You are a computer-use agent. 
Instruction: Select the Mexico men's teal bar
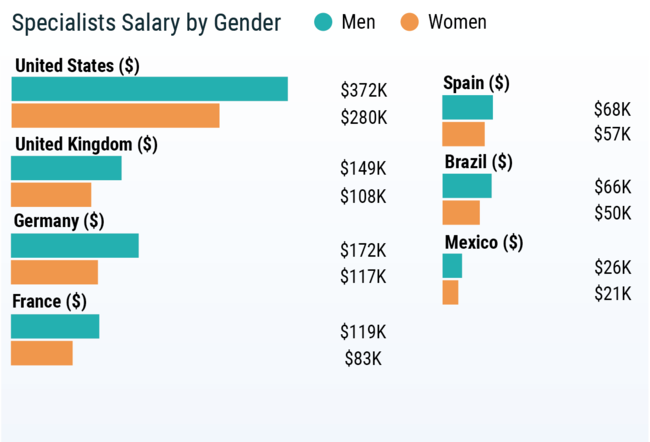click(x=452, y=266)
